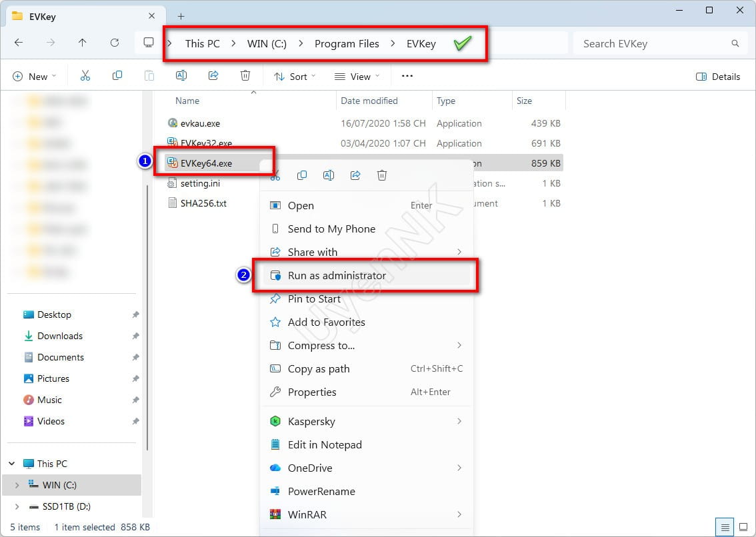
Task: Open Music in Quick access
Action: click(49, 400)
